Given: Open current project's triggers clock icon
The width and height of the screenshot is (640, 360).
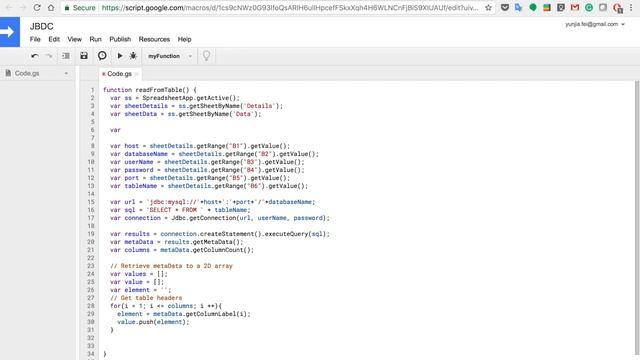Looking at the screenshot, I should 102,56.
